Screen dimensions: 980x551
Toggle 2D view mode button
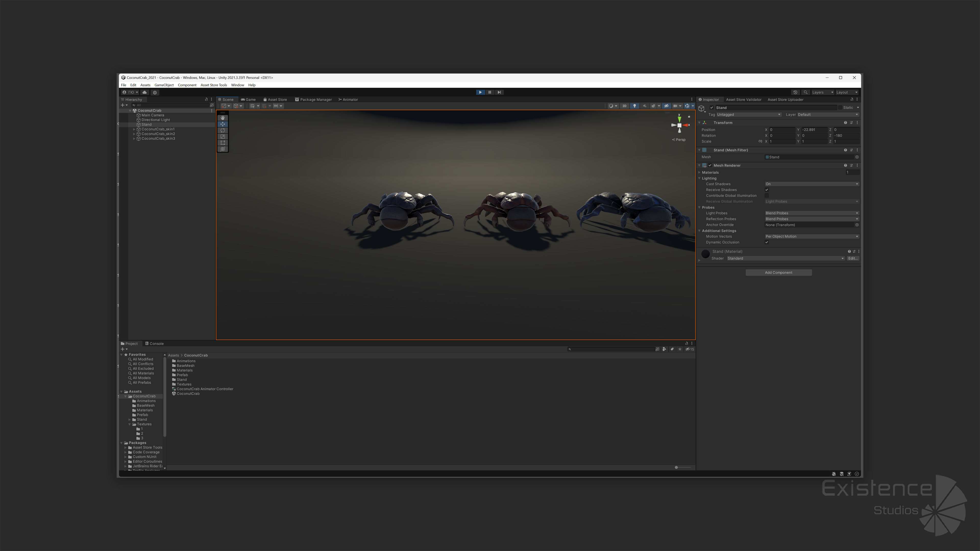pyautogui.click(x=624, y=106)
